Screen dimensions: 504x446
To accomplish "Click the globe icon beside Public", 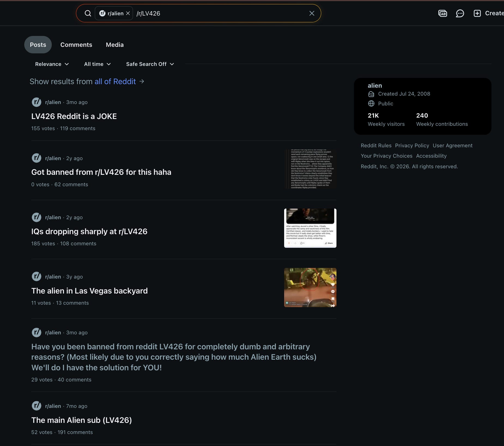I will (371, 103).
